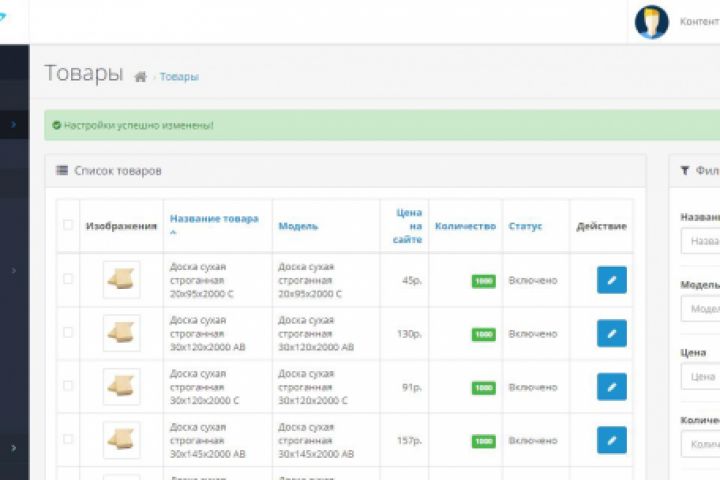Sort by Название товара column
Screen dimensions: 720x480
[214, 219]
